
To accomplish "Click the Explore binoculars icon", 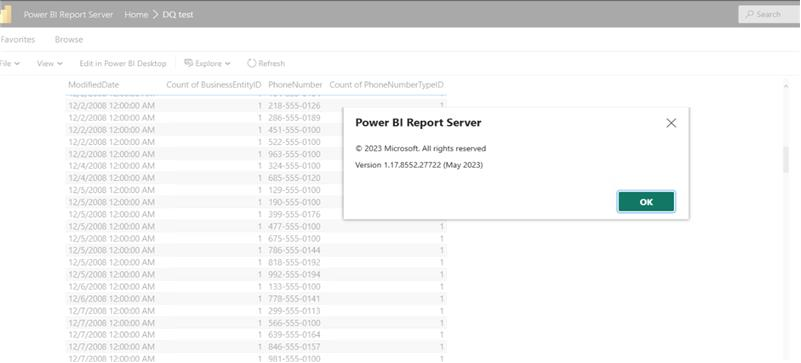I will tap(188, 63).
